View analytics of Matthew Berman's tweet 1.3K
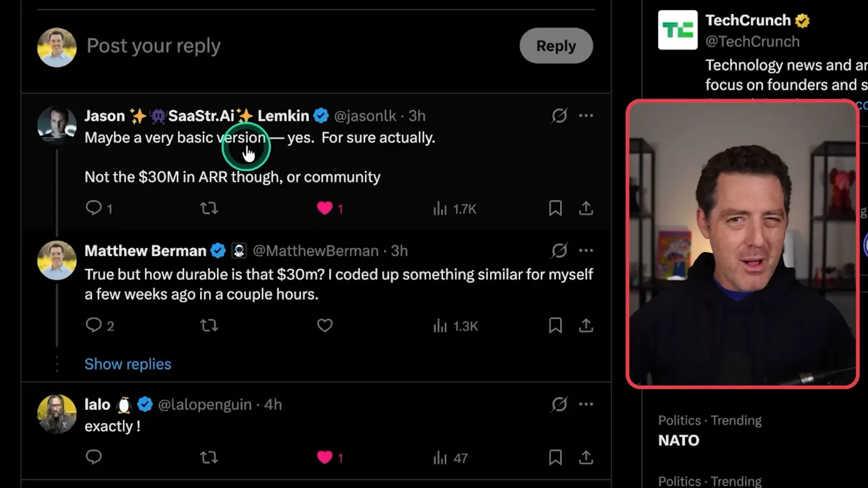868x488 pixels. tap(455, 326)
